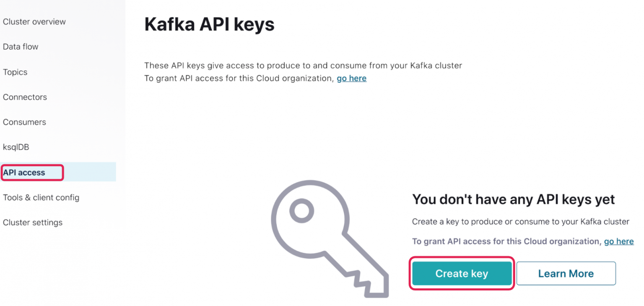
Task: Click the Learn More button
Action: click(566, 274)
